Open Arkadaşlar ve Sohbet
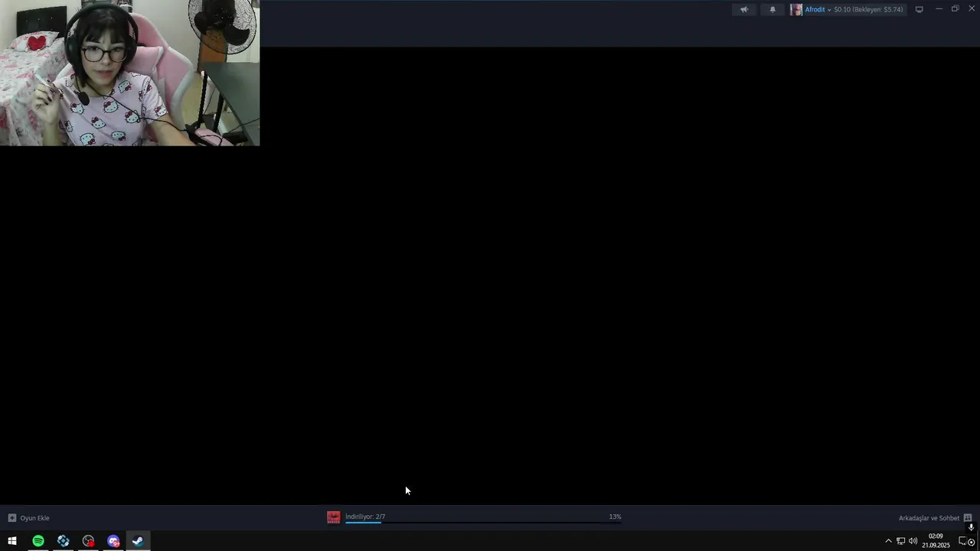Image resolution: width=980 pixels, height=551 pixels. [929, 518]
